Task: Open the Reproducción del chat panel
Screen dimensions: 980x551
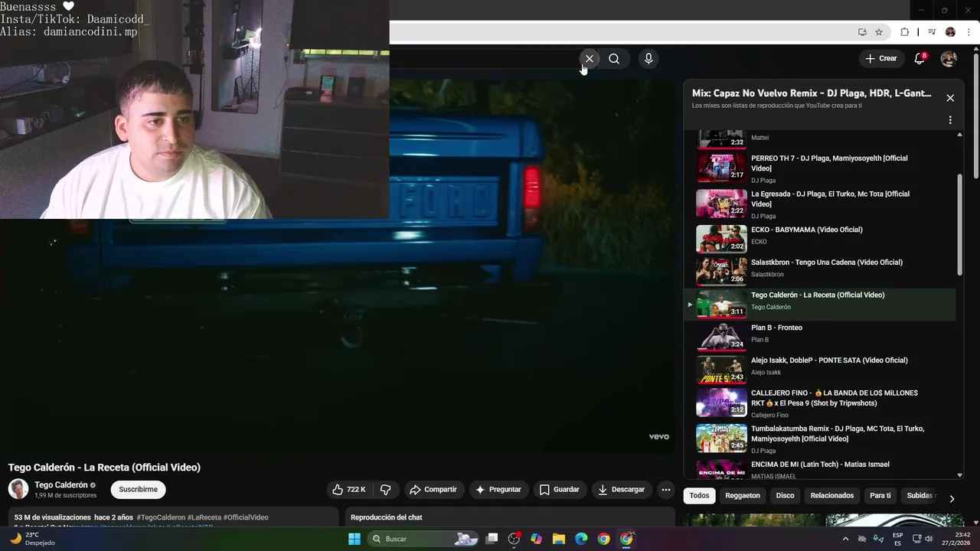Action: pos(510,517)
